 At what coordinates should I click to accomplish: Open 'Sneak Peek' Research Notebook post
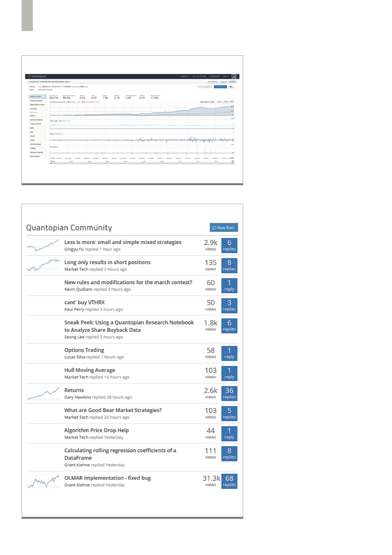[129, 326]
